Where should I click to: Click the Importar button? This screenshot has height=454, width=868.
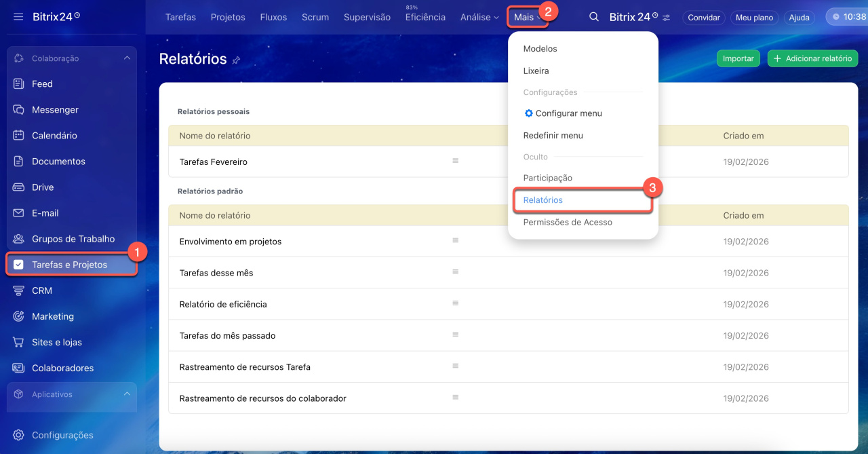tap(738, 59)
